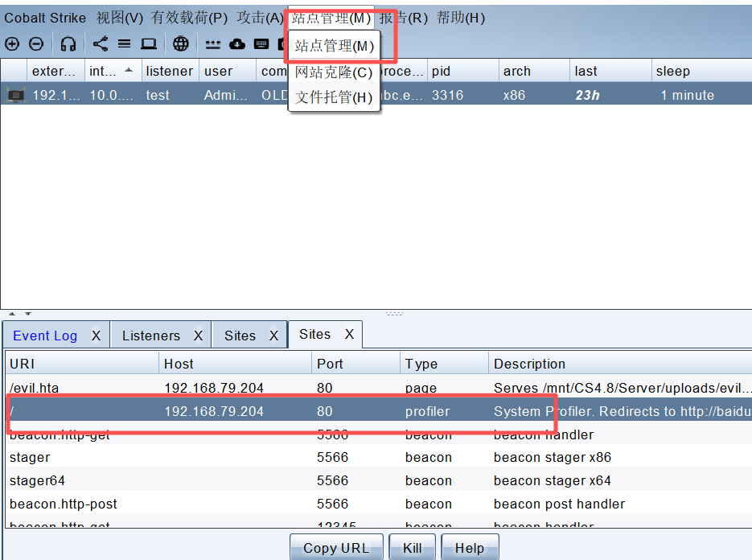Sort sessions by user column
Screen dimensions: 752x560
(x=228, y=71)
